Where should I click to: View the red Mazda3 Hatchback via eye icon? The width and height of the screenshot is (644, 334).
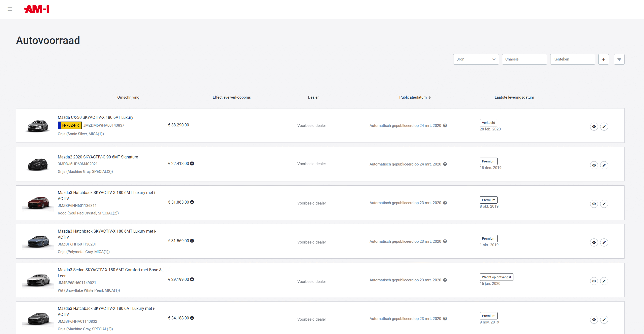(594, 204)
